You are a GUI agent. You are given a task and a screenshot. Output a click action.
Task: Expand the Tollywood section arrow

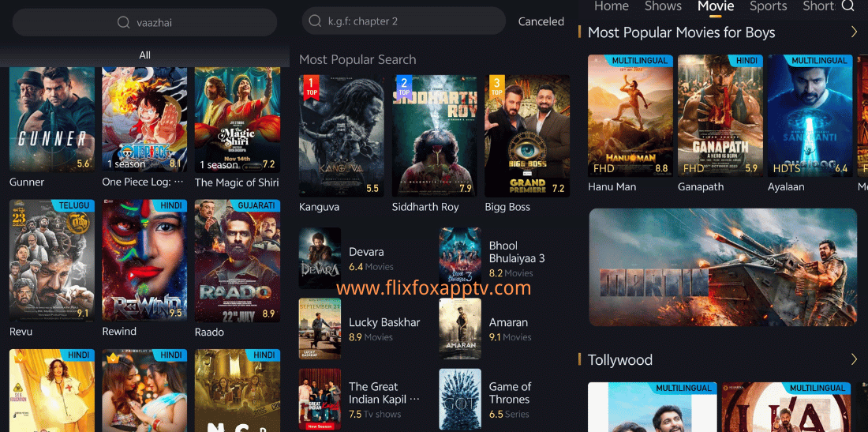tap(854, 361)
